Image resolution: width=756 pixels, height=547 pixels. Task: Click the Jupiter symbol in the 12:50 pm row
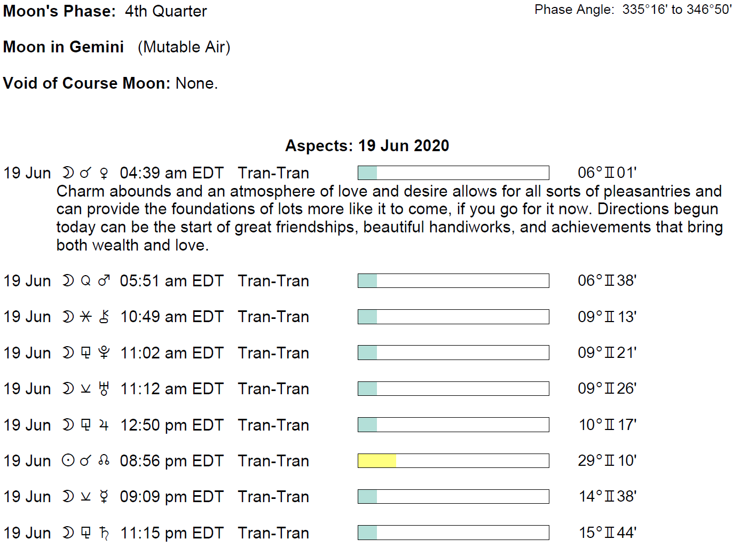click(x=104, y=425)
